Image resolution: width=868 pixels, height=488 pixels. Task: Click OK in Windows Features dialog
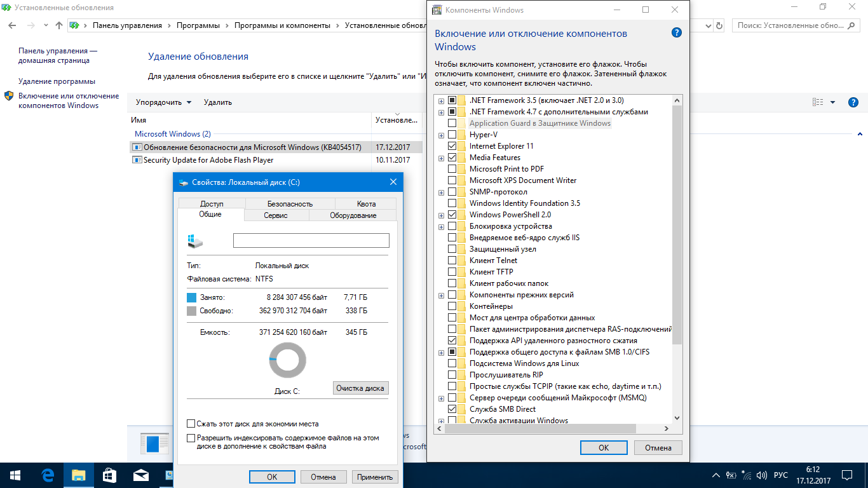pos(604,447)
